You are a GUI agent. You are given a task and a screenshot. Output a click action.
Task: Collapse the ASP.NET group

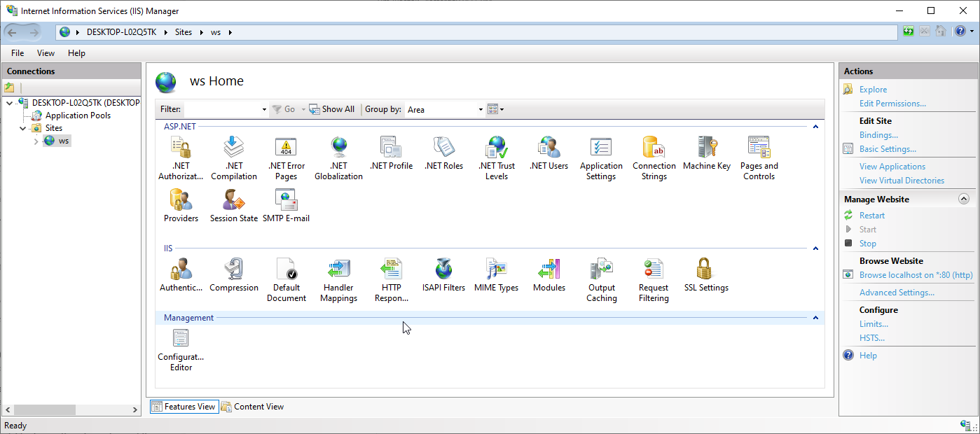click(x=815, y=127)
